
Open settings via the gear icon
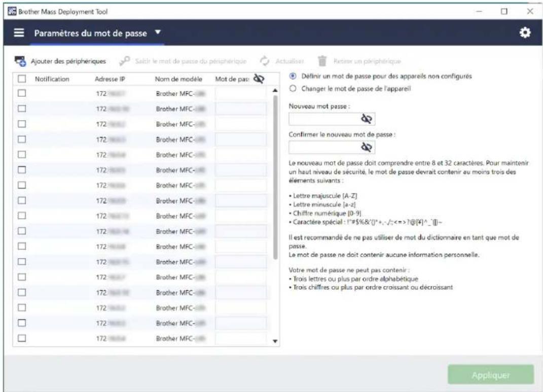[x=525, y=32]
